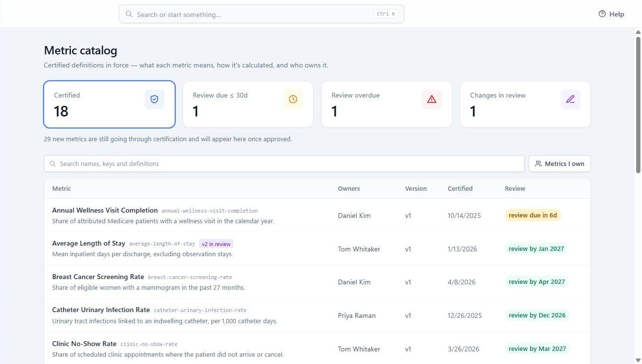Click certified date 4/8/2026
642x364 pixels.
point(461,282)
